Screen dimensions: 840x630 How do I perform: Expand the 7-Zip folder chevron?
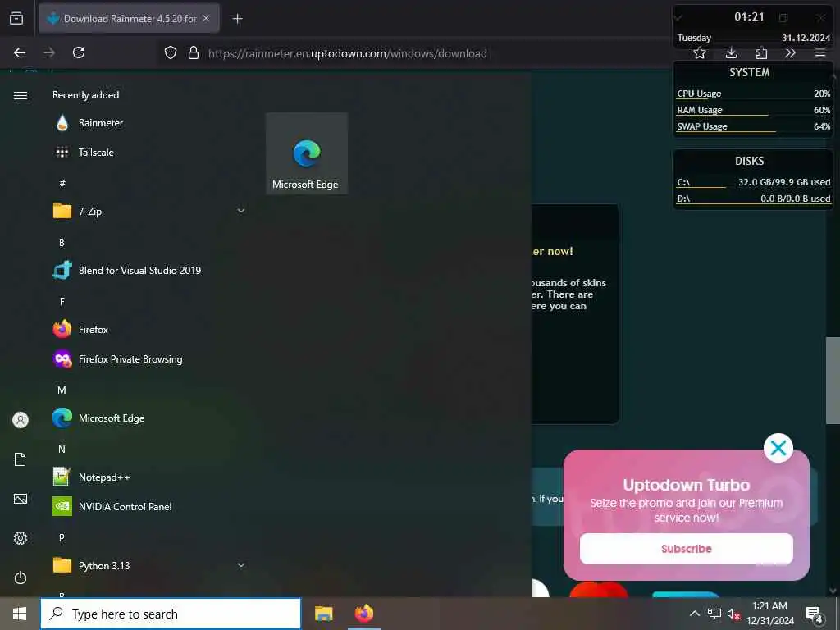(241, 211)
